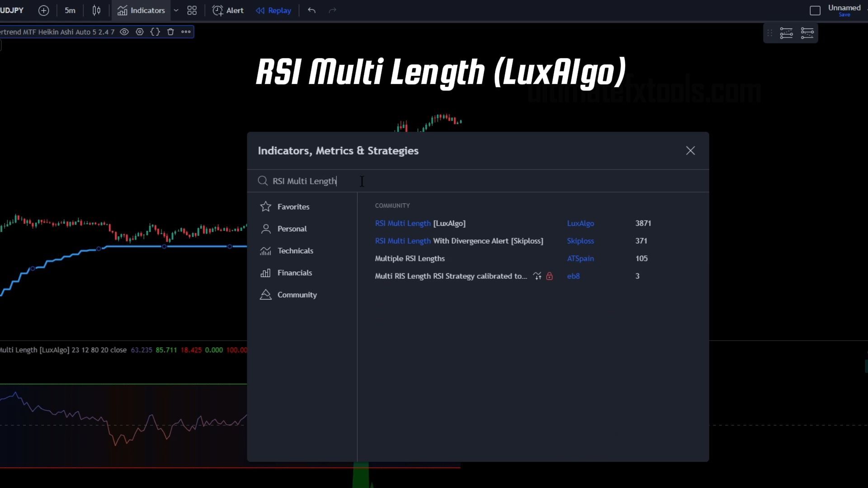Open Supertrend MTF indicator settings gear
Viewport: 868px width, 488px height.
[140, 32]
